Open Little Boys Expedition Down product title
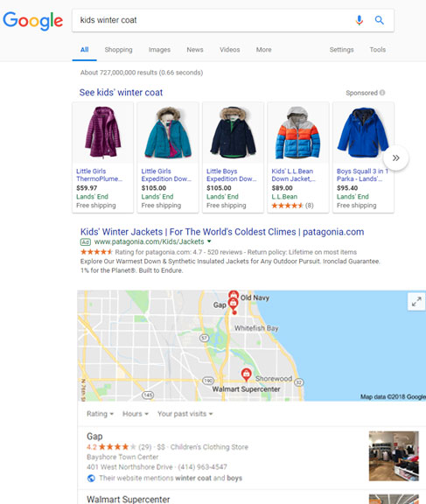 point(231,175)
